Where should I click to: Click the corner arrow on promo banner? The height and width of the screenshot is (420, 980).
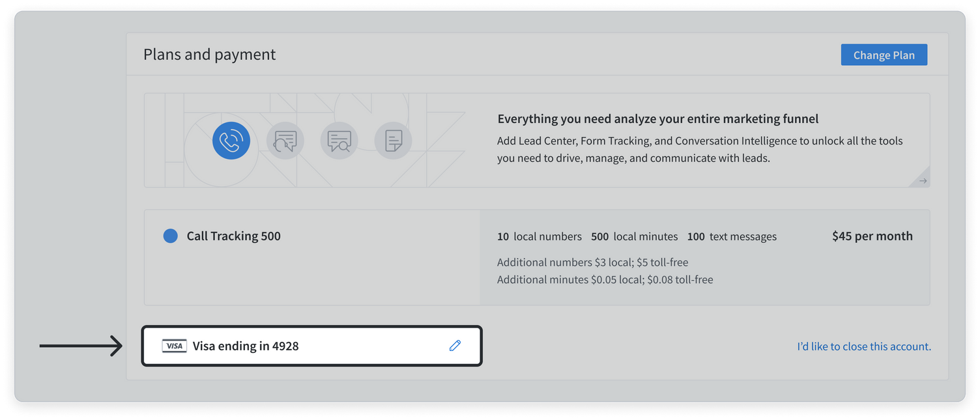(x=923, y=180)
